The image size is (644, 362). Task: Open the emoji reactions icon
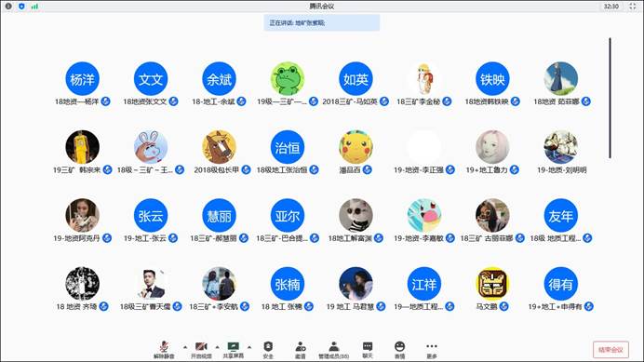coord(399,350)
